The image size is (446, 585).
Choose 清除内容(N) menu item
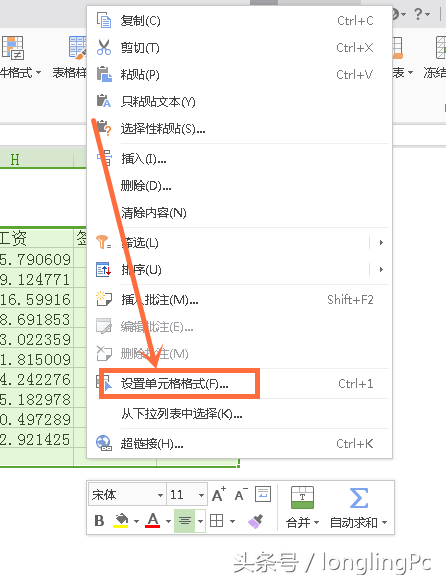click(239, 213)
